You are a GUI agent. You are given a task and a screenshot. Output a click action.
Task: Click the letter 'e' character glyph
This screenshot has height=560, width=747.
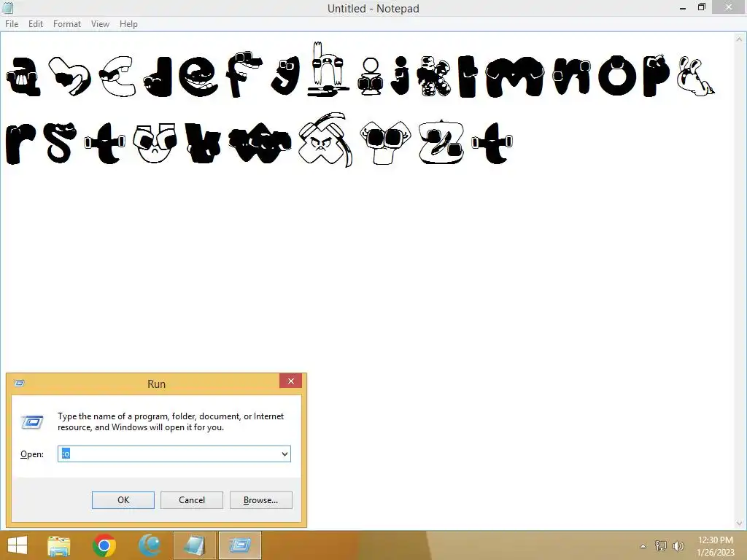tap(198, 76)
